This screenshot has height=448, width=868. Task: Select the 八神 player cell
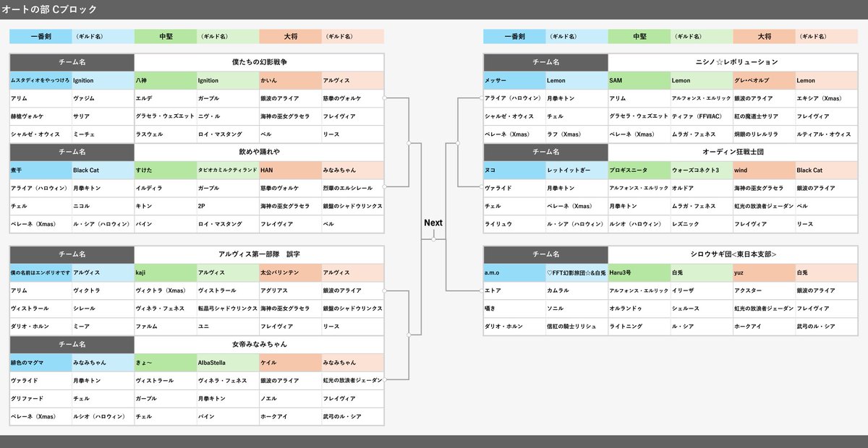166,80
